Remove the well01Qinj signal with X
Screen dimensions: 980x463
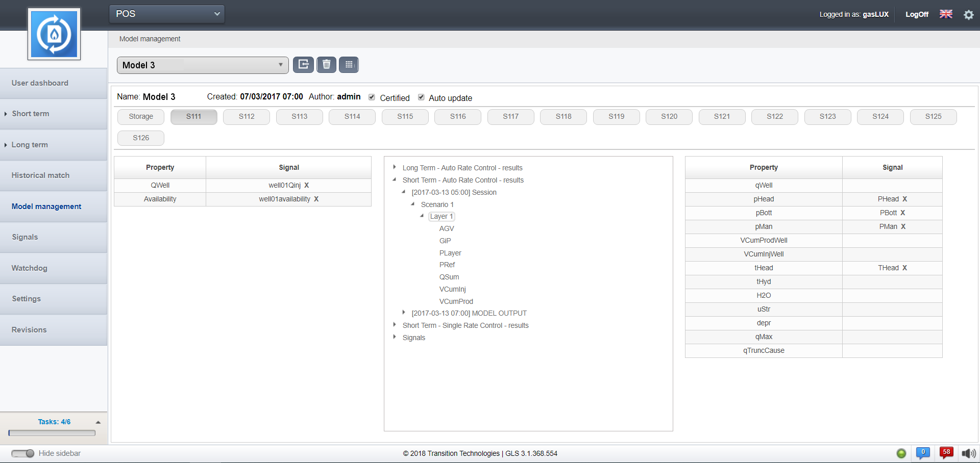point(307,185)
